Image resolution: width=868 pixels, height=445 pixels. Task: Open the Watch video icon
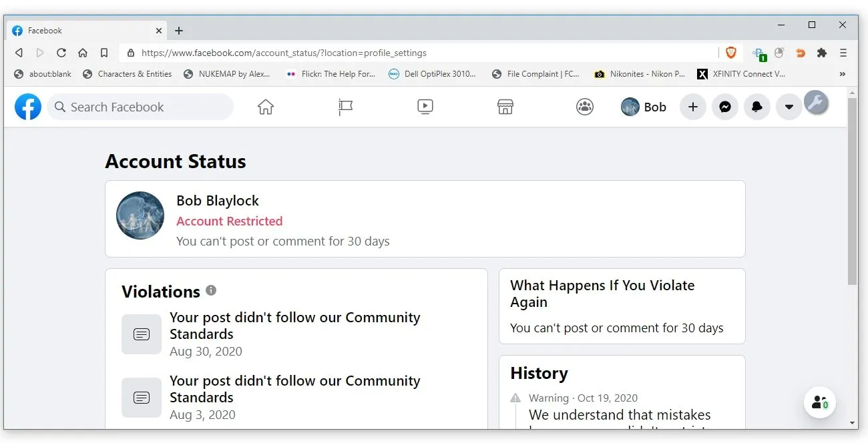point(425,107)
